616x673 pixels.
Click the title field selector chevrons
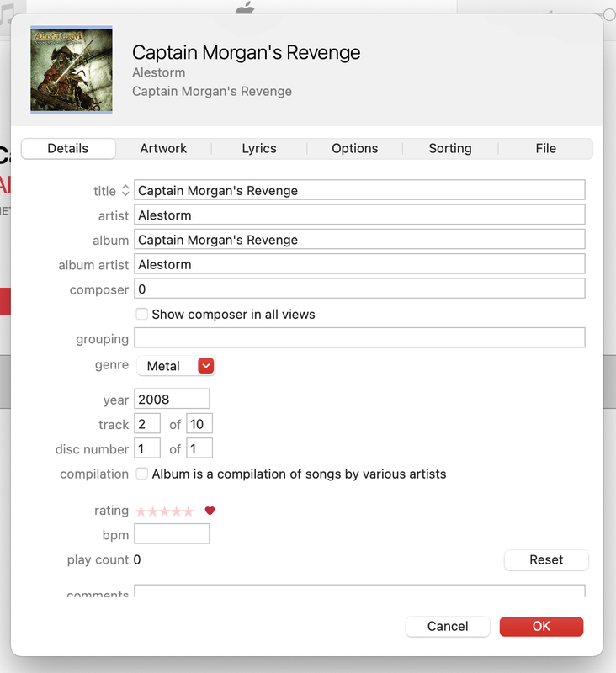coord(125,191)
